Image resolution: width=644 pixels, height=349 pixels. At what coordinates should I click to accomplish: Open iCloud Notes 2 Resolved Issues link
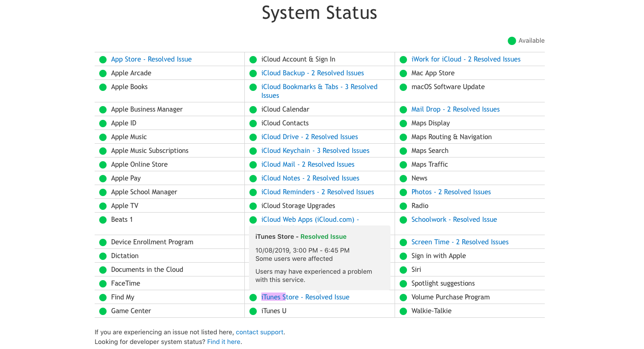click(310, 178)
